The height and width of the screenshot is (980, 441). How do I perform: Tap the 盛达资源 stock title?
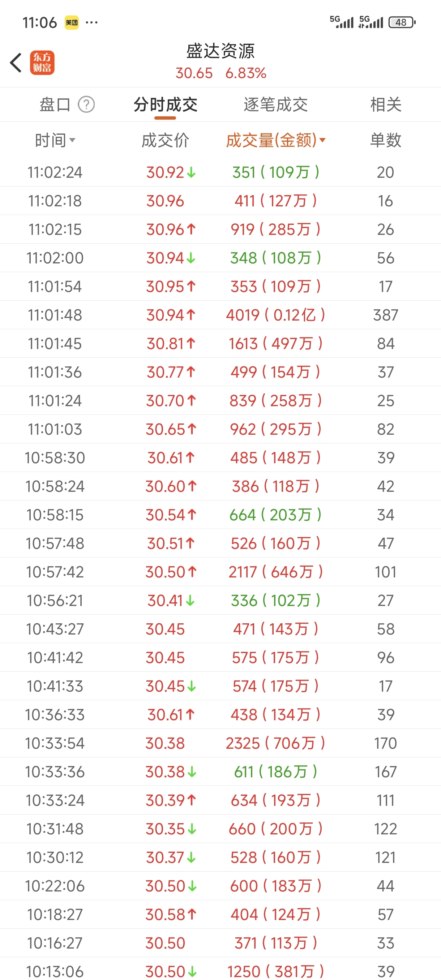(220, 51)
